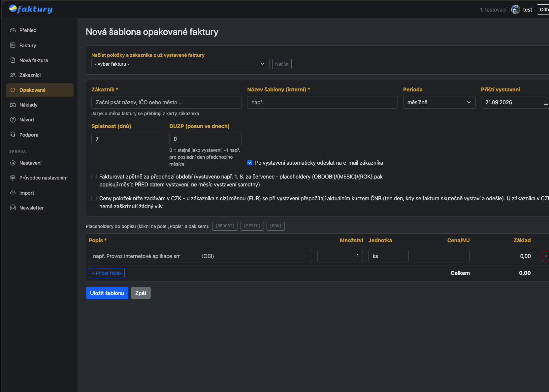Go to Zákazníci in the sidebar
The image size is (549, 392).
point(40,75)
